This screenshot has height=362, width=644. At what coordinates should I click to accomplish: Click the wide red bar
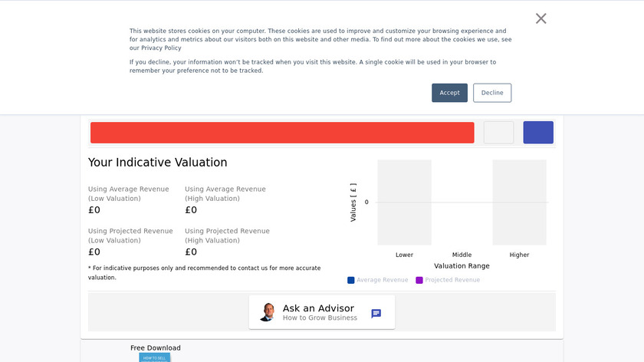[282, 132]
